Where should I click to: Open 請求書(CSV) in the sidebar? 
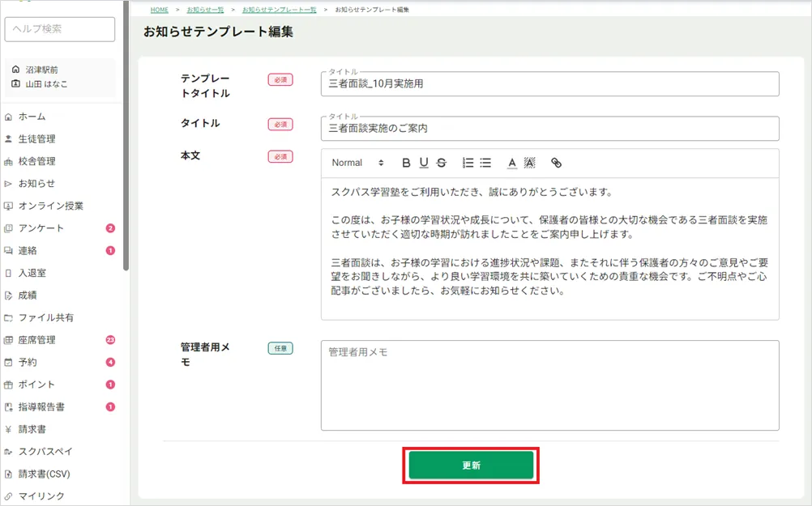tap(44, 474)
